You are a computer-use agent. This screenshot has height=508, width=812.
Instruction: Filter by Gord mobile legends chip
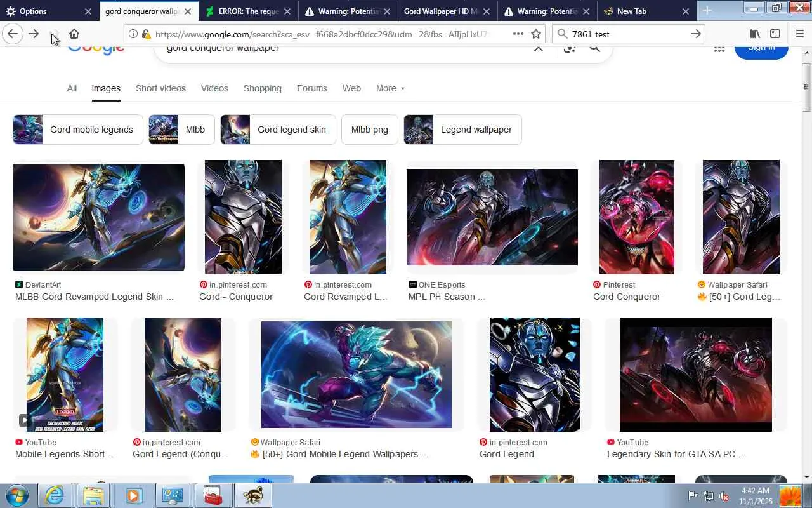pos(78,130)
